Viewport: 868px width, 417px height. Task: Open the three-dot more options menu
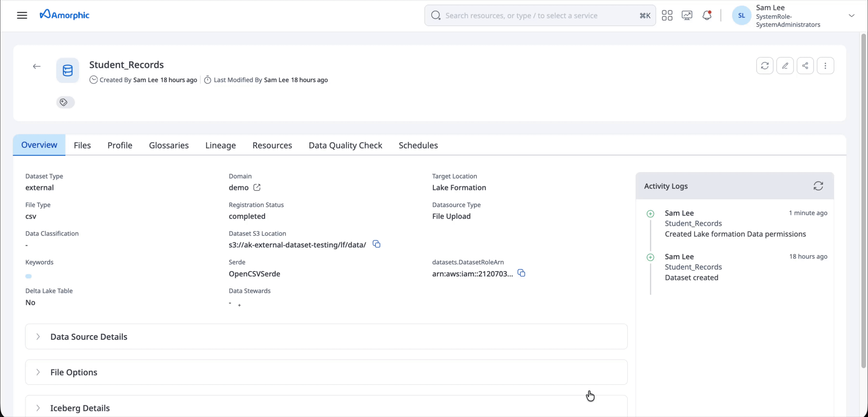[825, 66]
